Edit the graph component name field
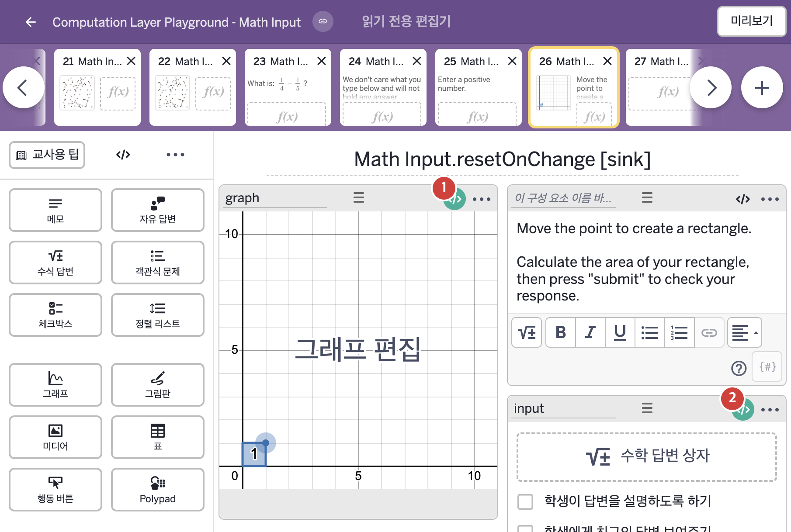Screen dimensions: 791x532 point(275,198)
